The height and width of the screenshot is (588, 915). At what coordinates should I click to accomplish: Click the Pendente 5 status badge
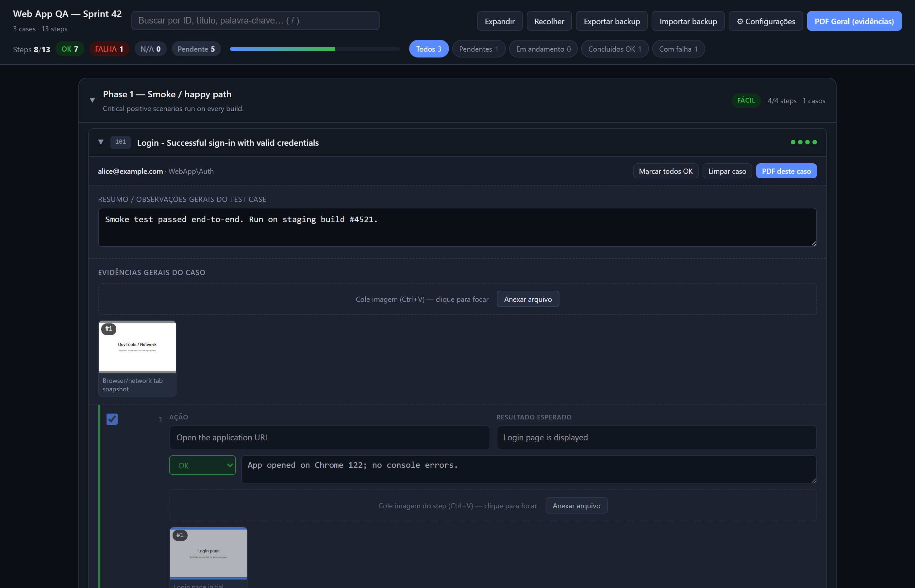point(196,49)
